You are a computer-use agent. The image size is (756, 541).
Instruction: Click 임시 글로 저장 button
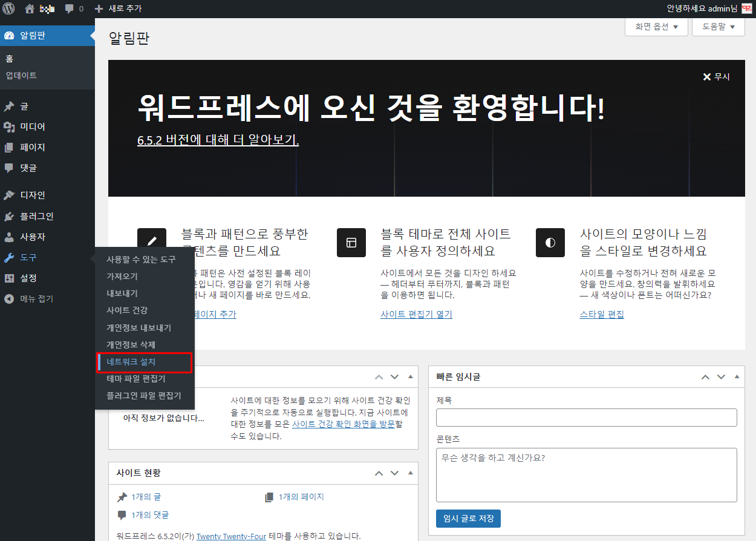point(468,519)
